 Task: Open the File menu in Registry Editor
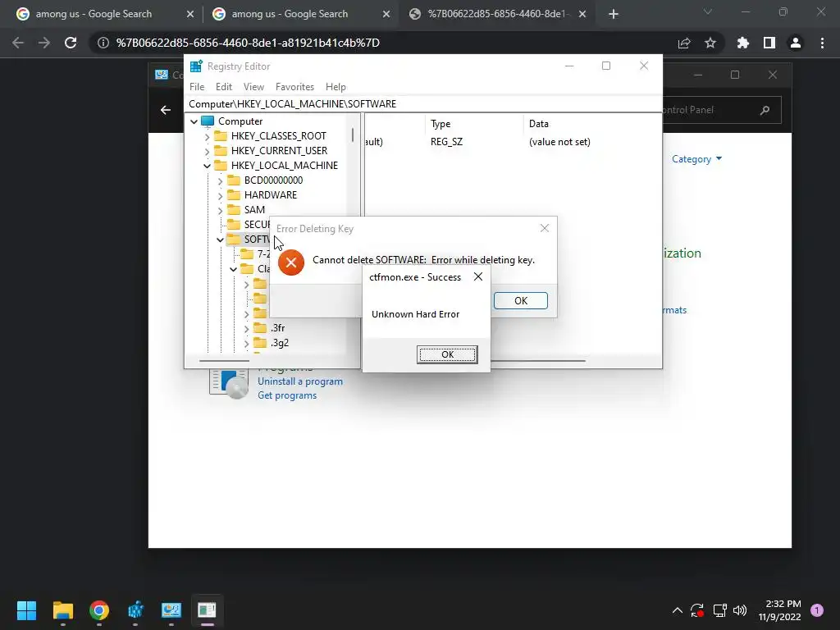coord(197,87)
